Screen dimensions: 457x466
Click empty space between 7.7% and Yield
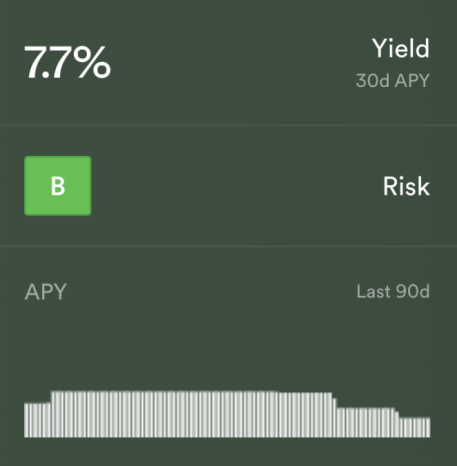click(240, 62)
